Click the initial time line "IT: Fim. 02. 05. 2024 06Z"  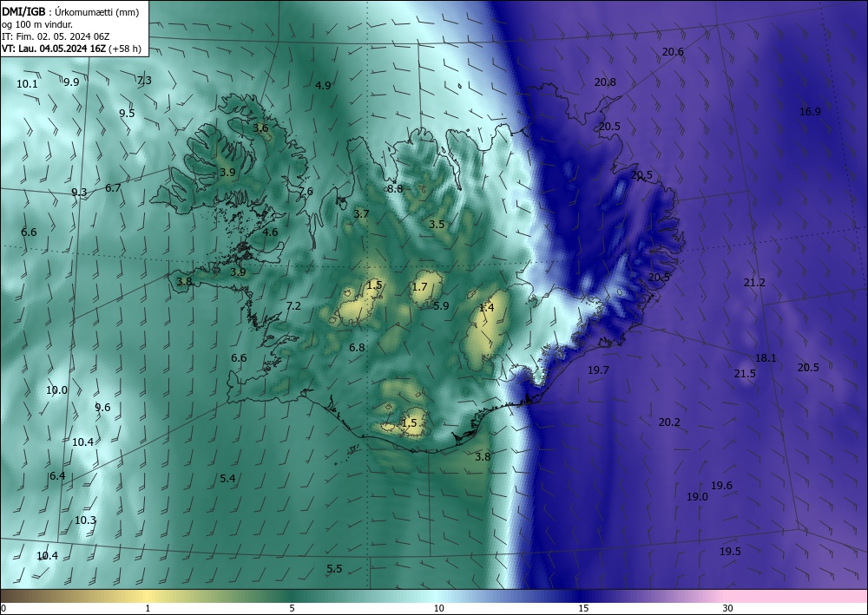[x=56, y=36]
